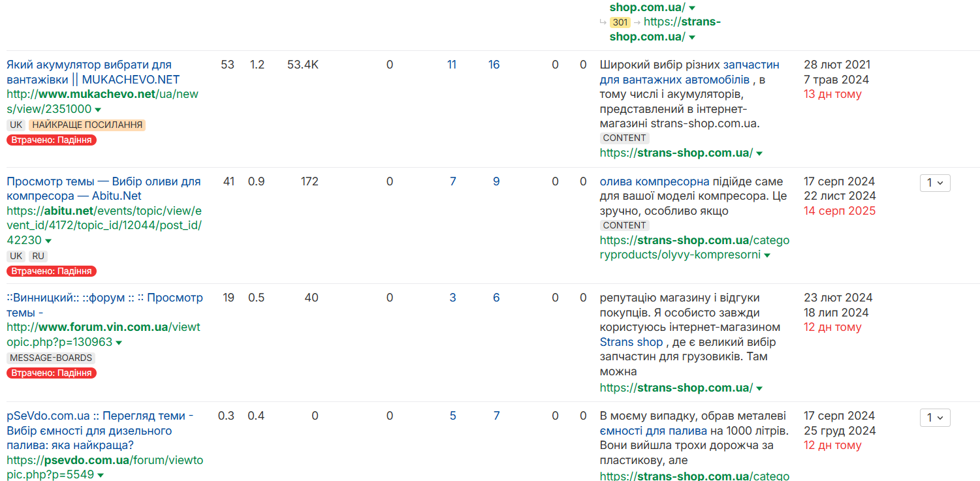Open strans-shop.com.ua target URL in mukachevo row

click(x=676, y=153)
